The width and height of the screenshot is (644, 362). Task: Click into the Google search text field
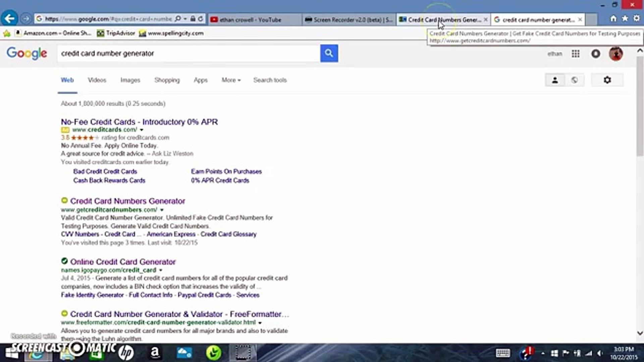tap(188, 54)
